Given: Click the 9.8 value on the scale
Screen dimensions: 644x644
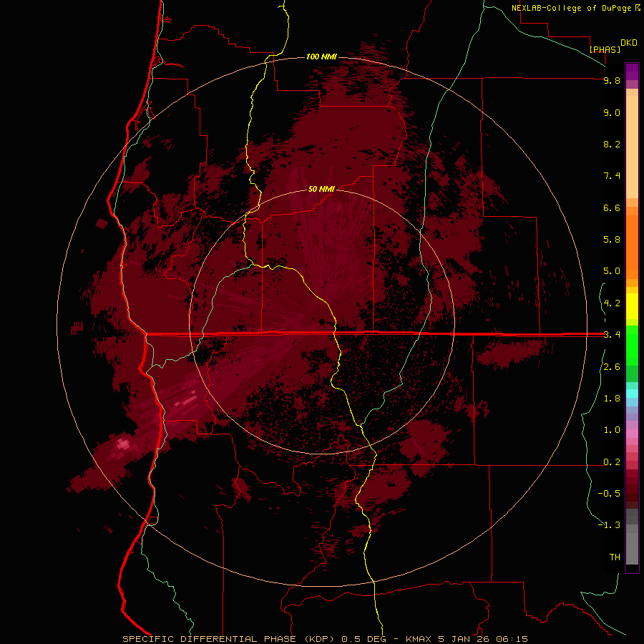Looking at the screenshot, I should (x=612, y=80).
